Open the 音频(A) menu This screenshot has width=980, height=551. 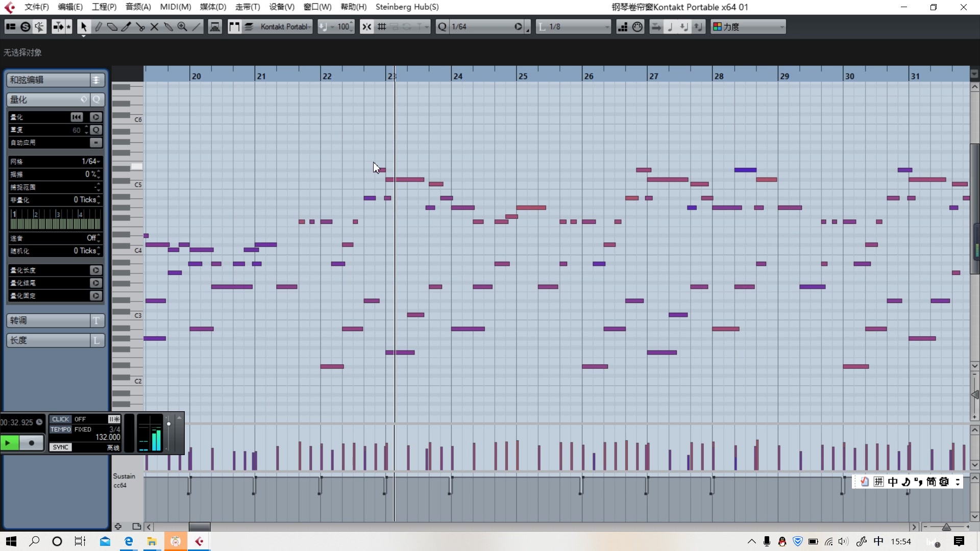(x=138, y=7)
